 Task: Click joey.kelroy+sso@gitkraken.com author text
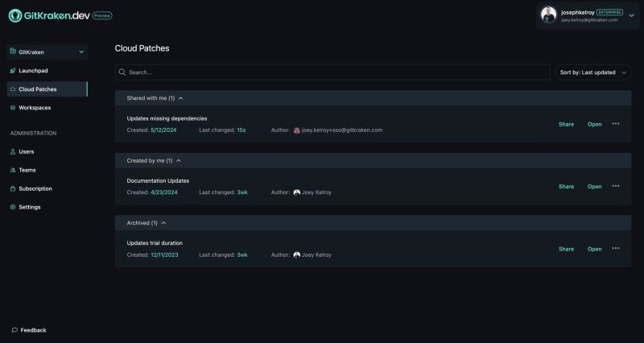[x=342, y=130]
